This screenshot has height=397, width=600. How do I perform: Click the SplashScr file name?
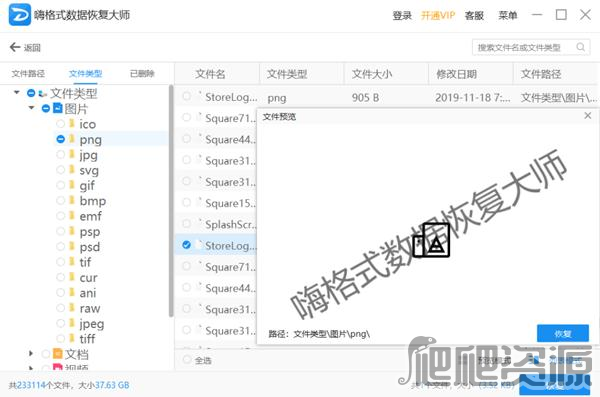[x=231, y=224]
